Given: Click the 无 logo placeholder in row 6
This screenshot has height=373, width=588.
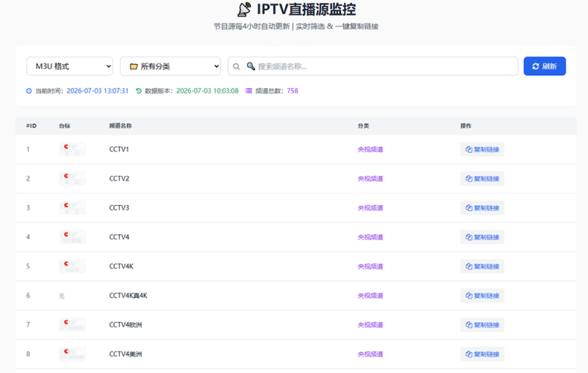Looking at the screenshot, I should (x=62, y=296).
